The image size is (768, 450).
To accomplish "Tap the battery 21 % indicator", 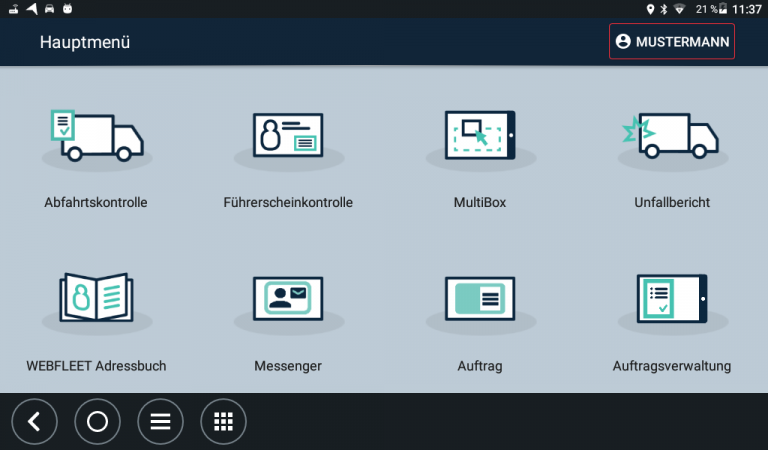I will pos(711,9).
